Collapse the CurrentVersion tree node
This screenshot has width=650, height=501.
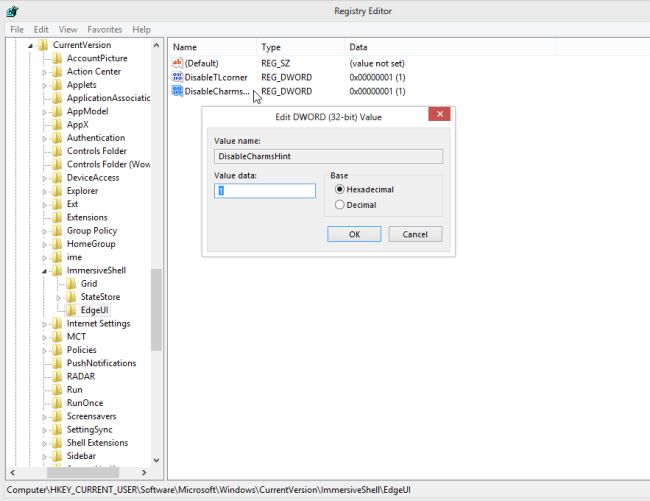(x=30, y=46)
